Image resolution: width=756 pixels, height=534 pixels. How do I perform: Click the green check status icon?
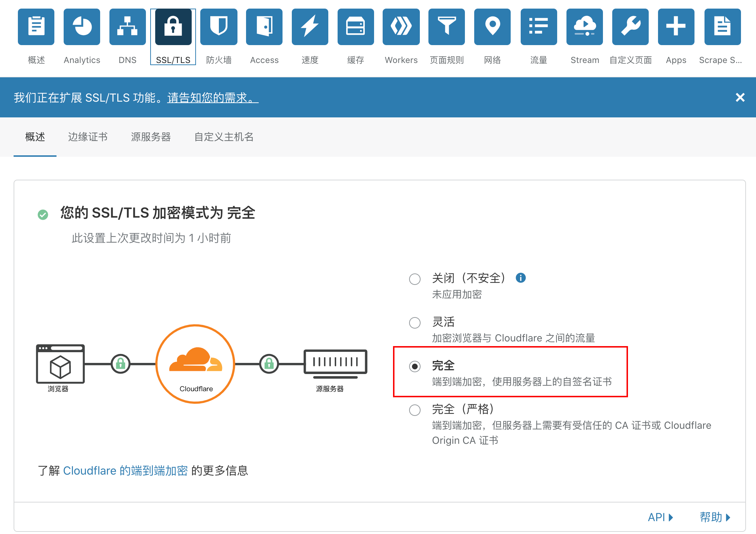coord(43,214)
